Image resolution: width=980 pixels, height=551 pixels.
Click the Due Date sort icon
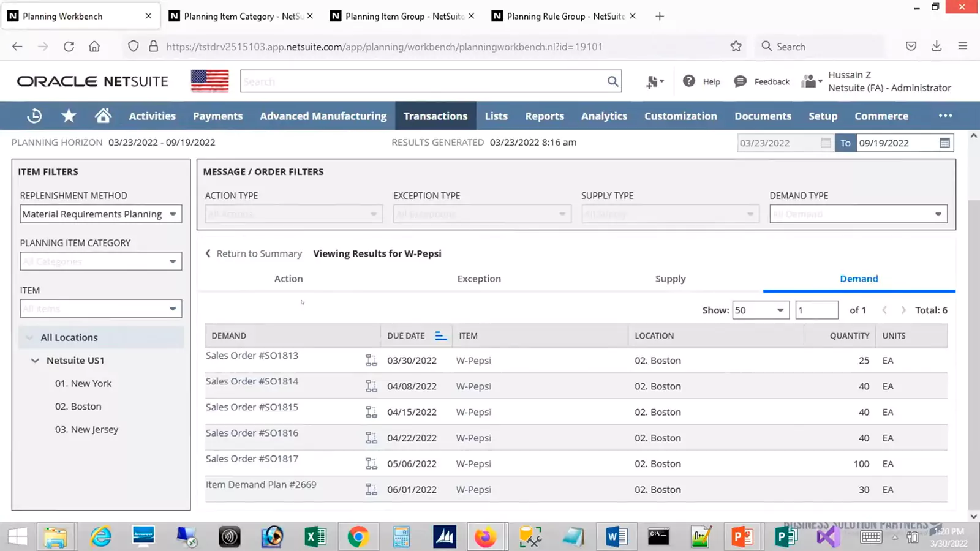pos(440,335)
